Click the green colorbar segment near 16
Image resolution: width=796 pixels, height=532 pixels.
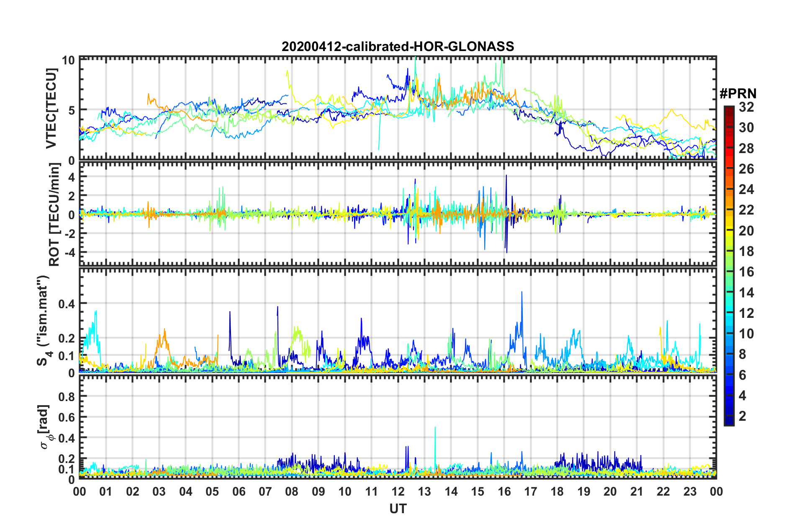(729, 272)
